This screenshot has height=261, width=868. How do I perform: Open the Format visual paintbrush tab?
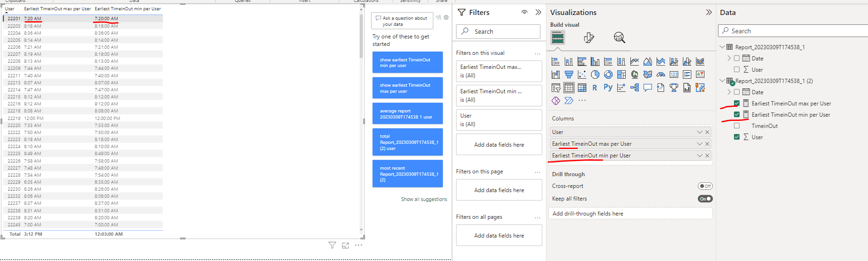(589, 37)
